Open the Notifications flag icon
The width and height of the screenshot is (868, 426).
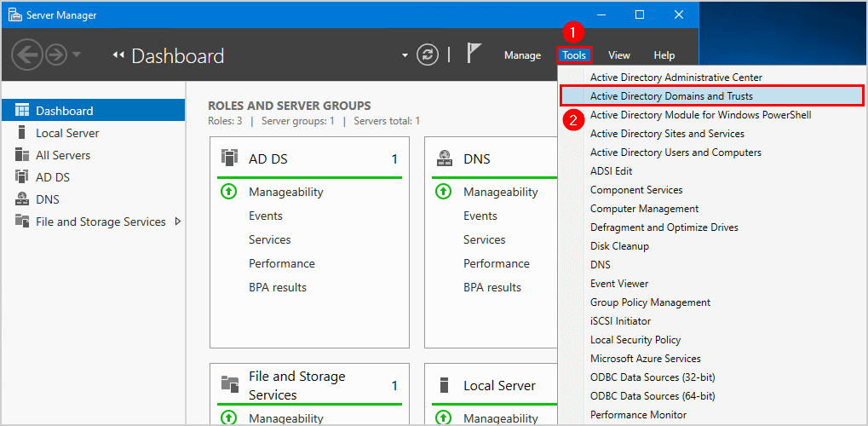point(474,54)
